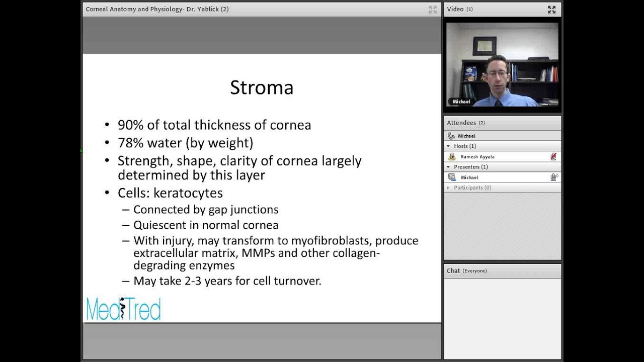
Task: Click the text 'Strength, shape, clarity of cornea largely'
Action: (239, 161)
